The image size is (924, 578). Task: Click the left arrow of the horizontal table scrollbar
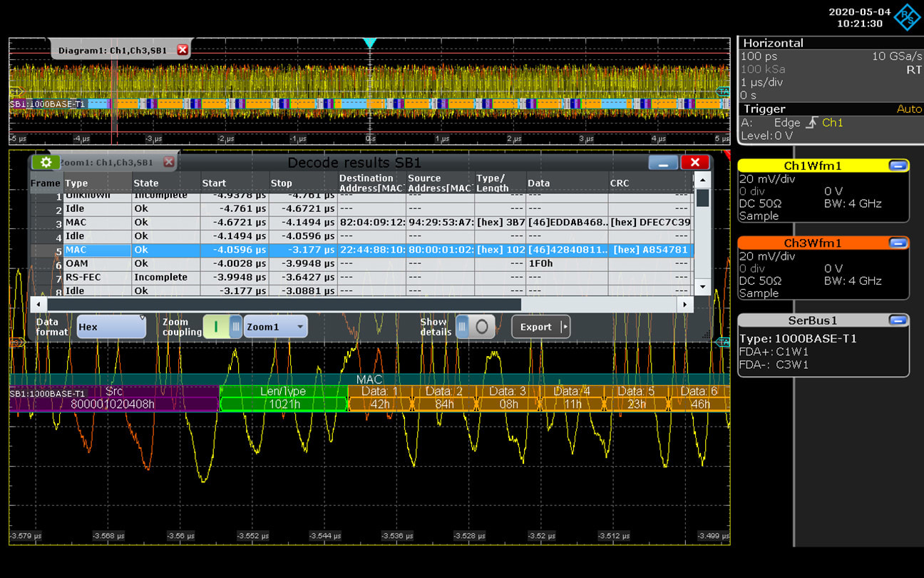click(38, 303)
